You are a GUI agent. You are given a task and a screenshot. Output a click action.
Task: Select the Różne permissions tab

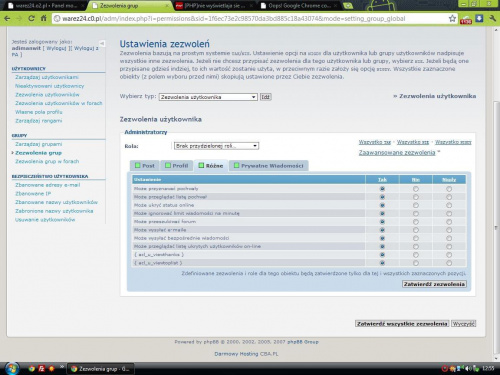pos(211,166)
